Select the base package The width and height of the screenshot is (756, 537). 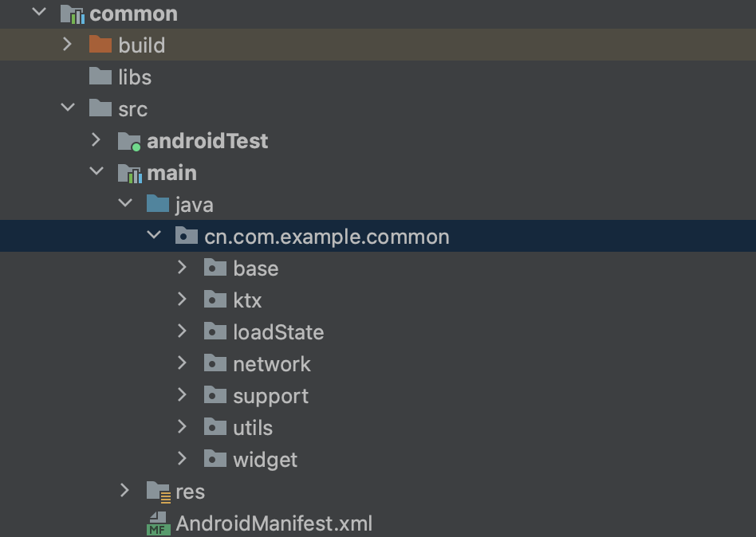tap(255, 268)
